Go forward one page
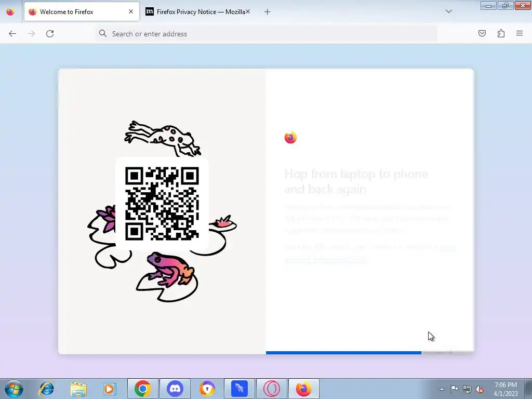Viewport: 532px width, 399px height. point(31,34)
